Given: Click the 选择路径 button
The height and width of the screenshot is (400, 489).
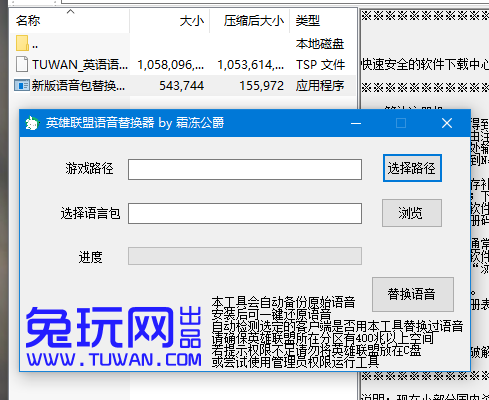Looking at the screenshot, I should click(412, 168).
